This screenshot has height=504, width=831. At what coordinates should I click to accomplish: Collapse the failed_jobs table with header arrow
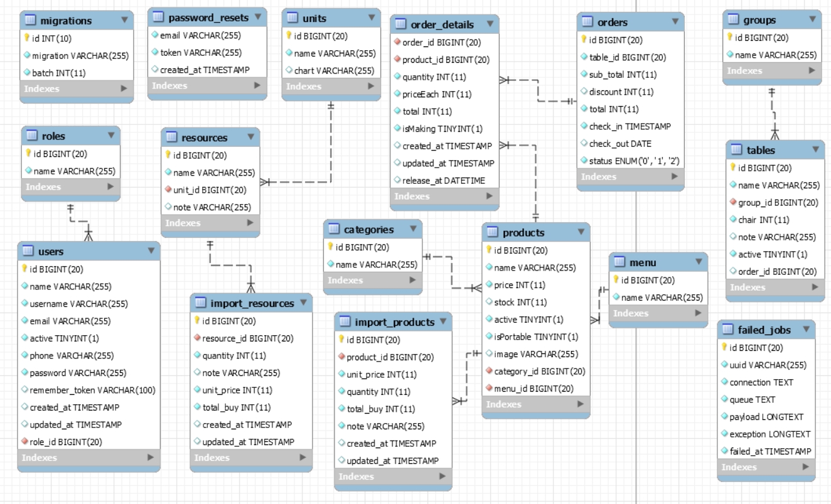(806, 330)
